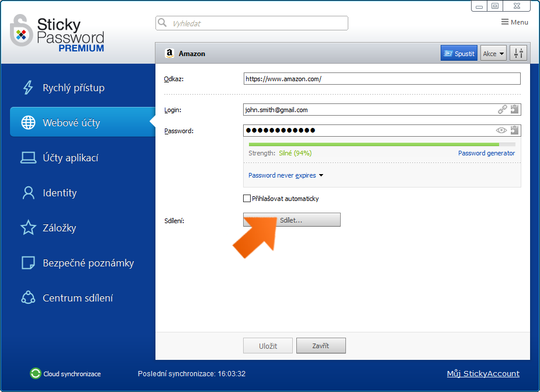This screenshot has height=392, width=540.
Task: Click Cloud synchronizace label
Action: (72, 374)
